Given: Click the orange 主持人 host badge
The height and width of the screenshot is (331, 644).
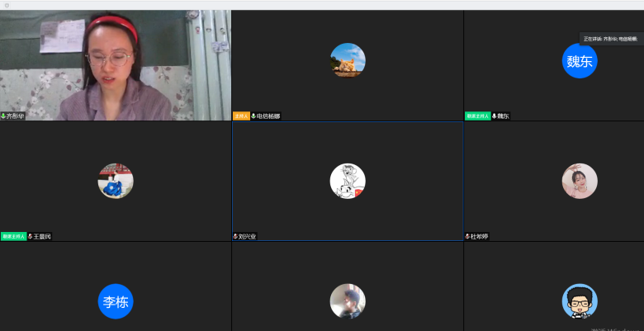Looking at the screenshot, I should [241, 116].
